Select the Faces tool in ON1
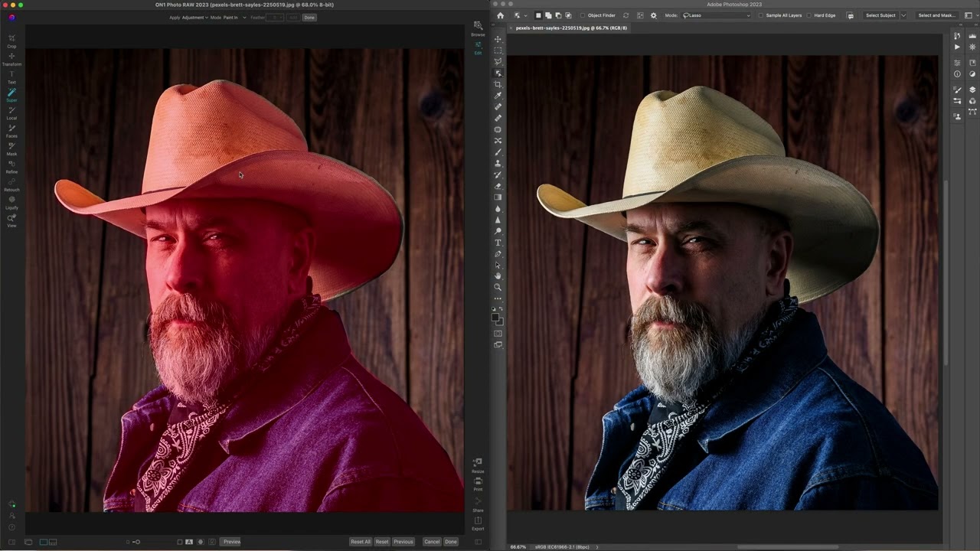 pos(11,130)
